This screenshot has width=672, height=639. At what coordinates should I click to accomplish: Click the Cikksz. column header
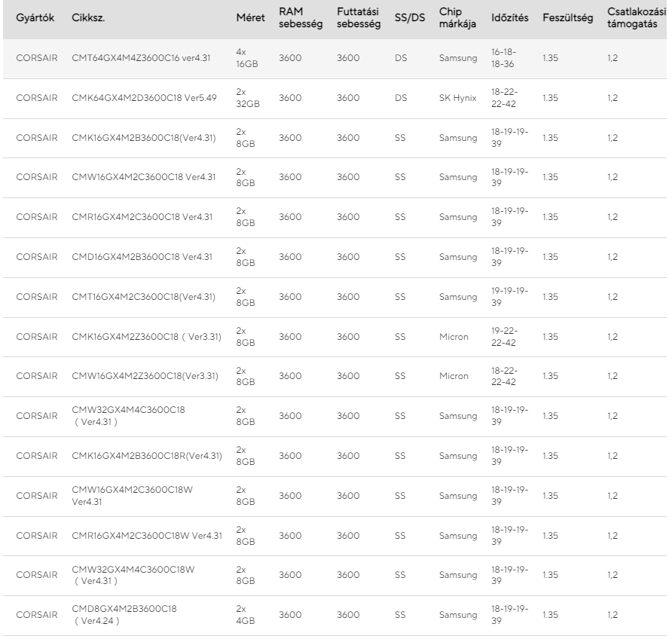(88, 18)
